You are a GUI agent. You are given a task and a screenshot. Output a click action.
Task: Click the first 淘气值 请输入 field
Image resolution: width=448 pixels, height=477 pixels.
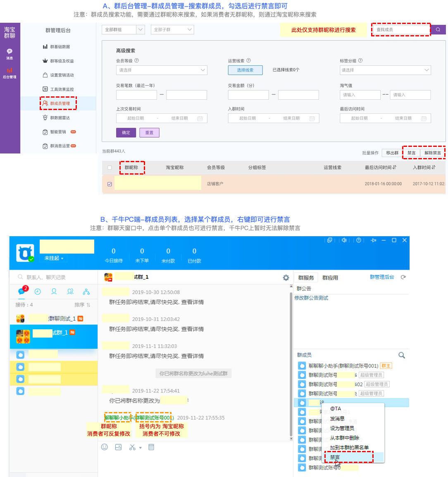click(360, 95)
